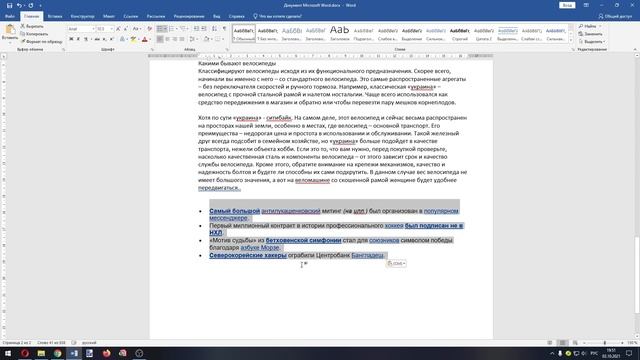This screenshot has height=360, width=640.
Task: Click the Paste Options (Ctrl) icon near the pasted text
Action: pyautogui.click(x=396, y=263)
